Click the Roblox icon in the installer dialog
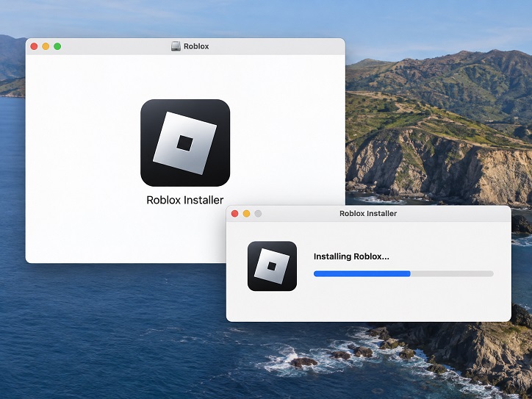 tap(272, 266)
